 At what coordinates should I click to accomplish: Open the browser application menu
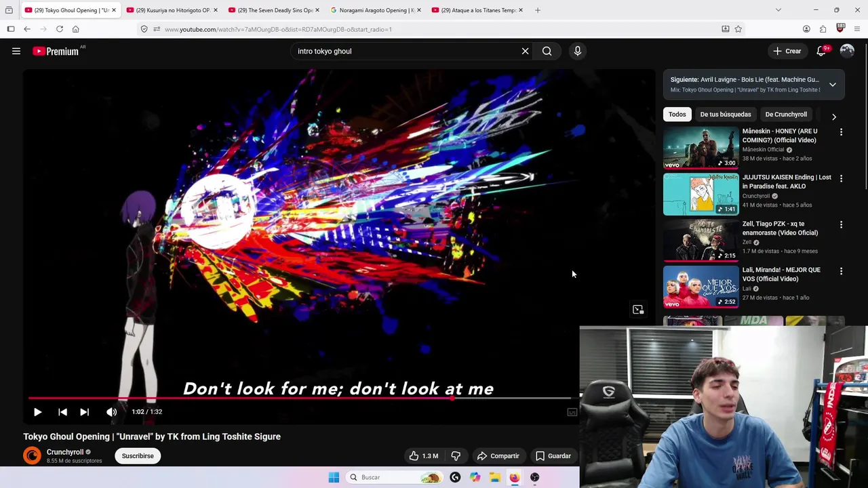(857, 29)
